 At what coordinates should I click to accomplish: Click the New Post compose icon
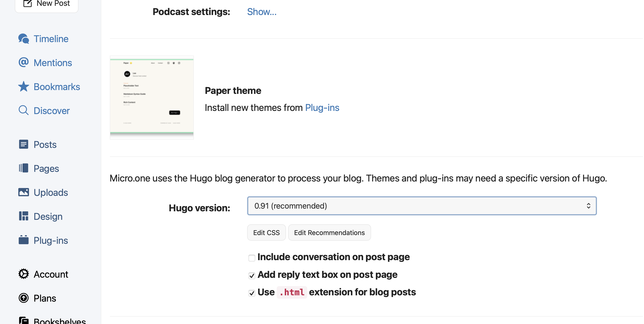click(x=28, y=3)
